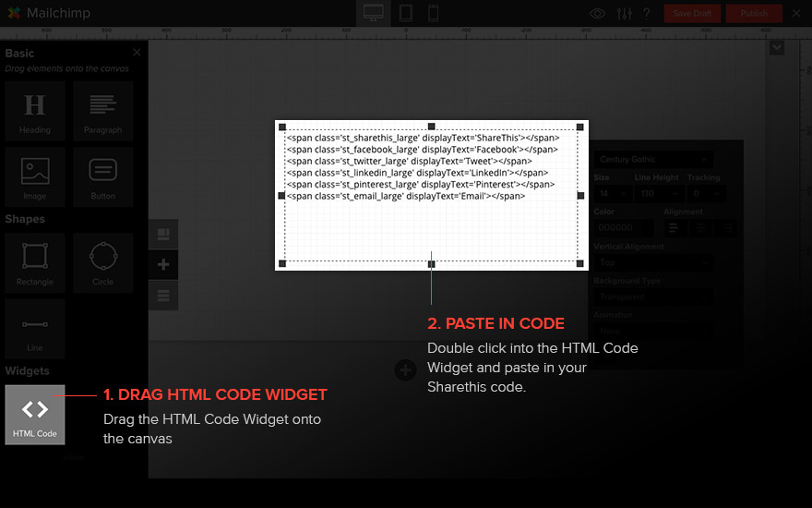Switch to mobile phone view
Screen dimensions: 812x508
point(433,13)
